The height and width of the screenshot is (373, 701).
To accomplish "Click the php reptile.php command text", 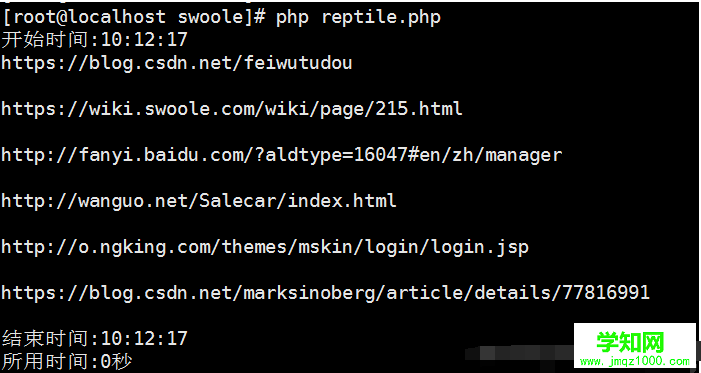I will pos(359,17).
